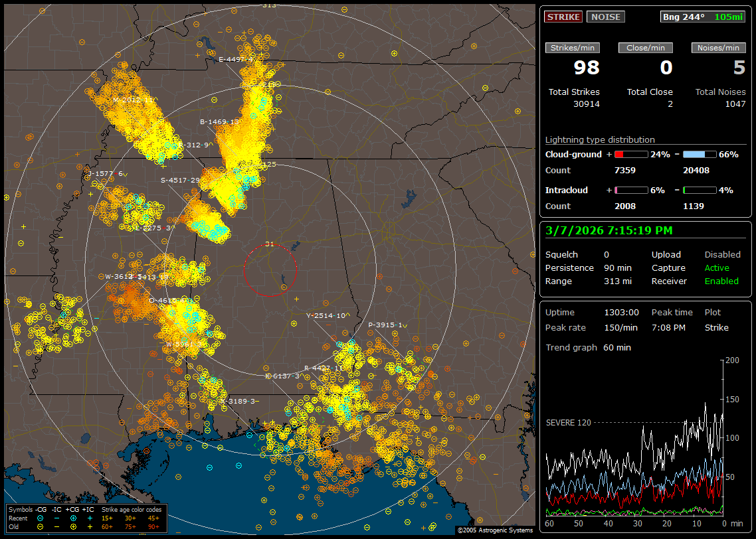Click the positive intracloud pink percentage bar
The height and width of the screenshot is (539, 756).
coord(630,190)
